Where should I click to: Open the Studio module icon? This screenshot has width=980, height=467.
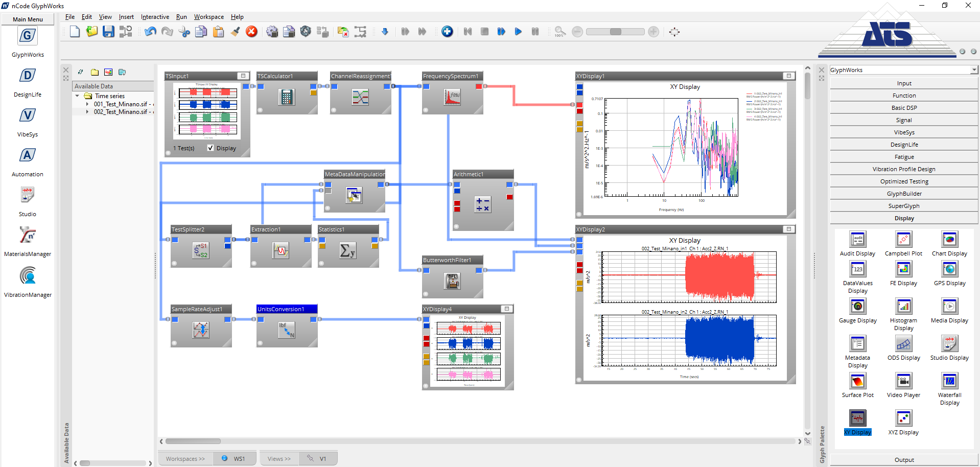coord(28,195)
